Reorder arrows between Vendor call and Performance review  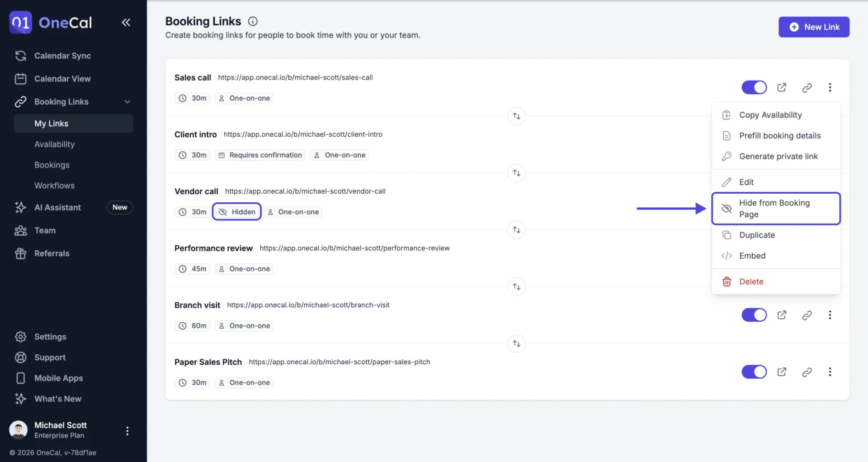516,230
